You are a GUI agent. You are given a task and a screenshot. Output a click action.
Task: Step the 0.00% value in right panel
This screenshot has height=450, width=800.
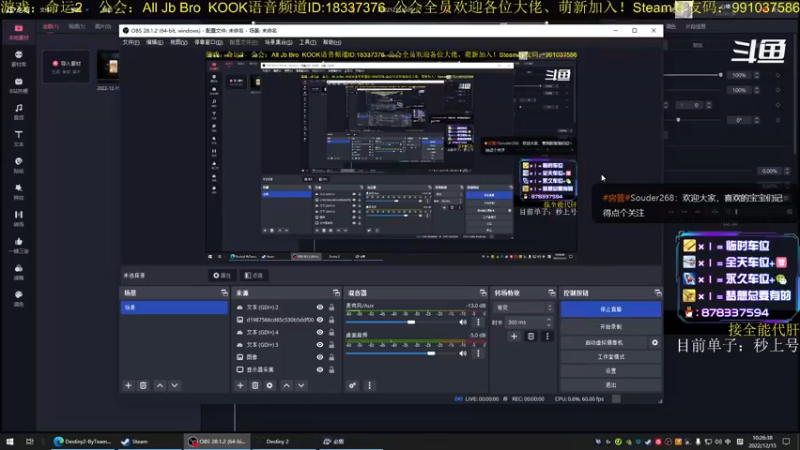click(x=786, y=171)
